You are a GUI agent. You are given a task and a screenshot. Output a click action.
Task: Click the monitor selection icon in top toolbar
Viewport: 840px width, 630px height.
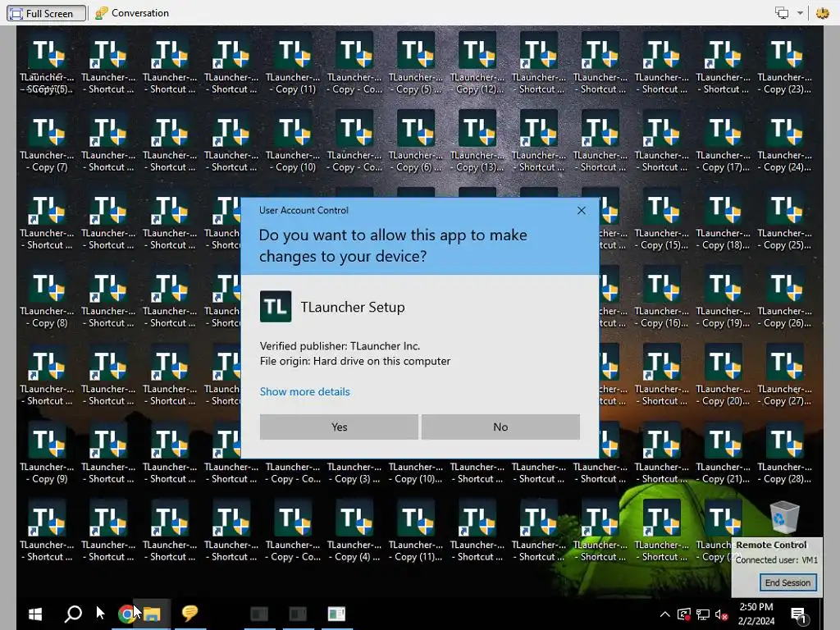point(782,13)
